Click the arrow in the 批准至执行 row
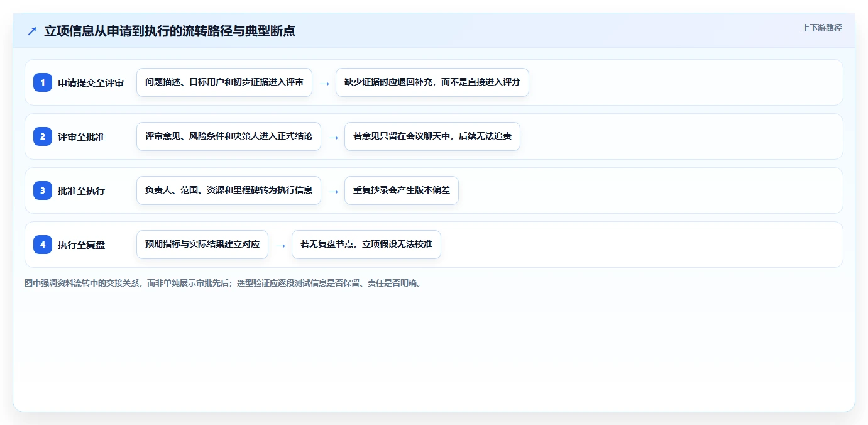Viewport: 868px width, 425px height. point(333,191)
